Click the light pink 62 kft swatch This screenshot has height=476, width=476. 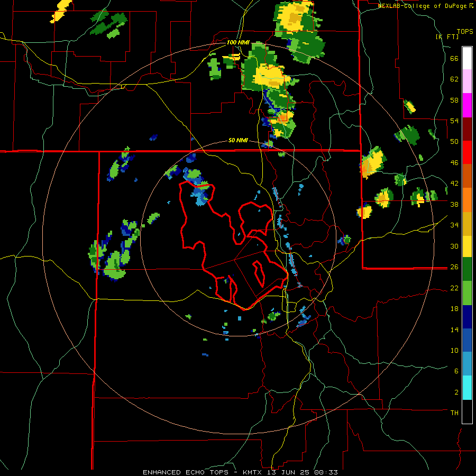(467, 81)
